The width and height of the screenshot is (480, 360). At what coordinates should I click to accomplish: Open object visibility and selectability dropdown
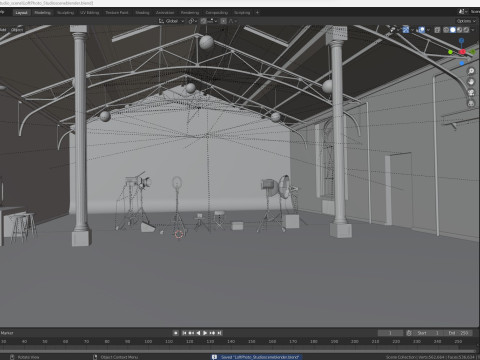point(394,30)
